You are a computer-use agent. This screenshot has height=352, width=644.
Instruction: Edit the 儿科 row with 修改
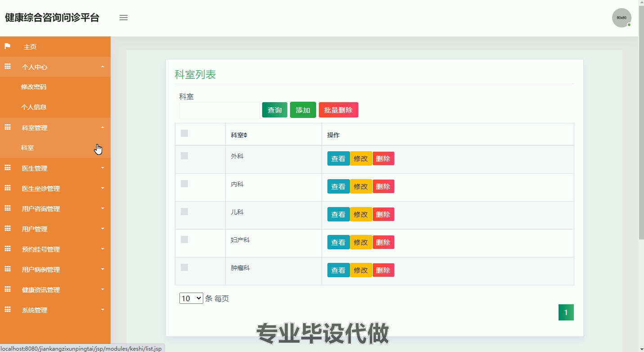361,214
